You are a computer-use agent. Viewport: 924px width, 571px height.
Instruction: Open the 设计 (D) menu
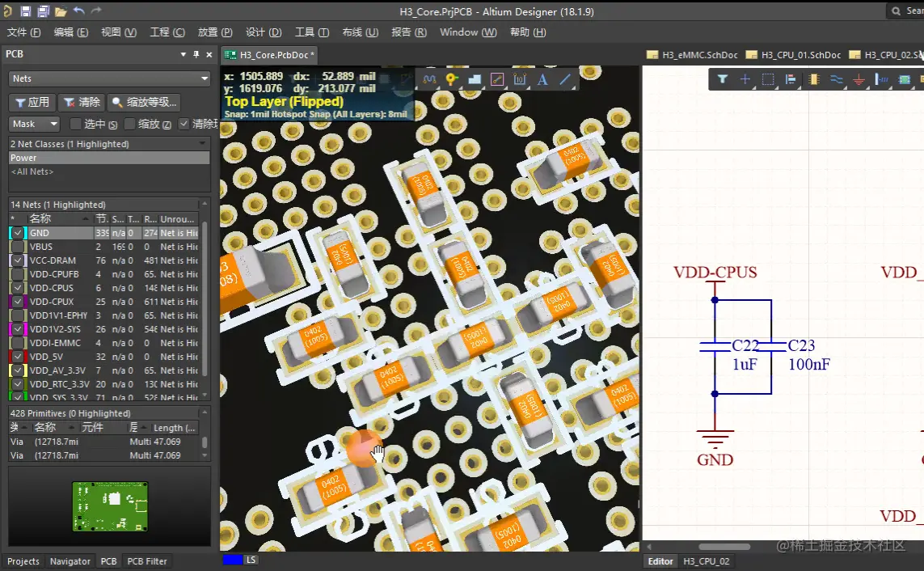point(264,32)
